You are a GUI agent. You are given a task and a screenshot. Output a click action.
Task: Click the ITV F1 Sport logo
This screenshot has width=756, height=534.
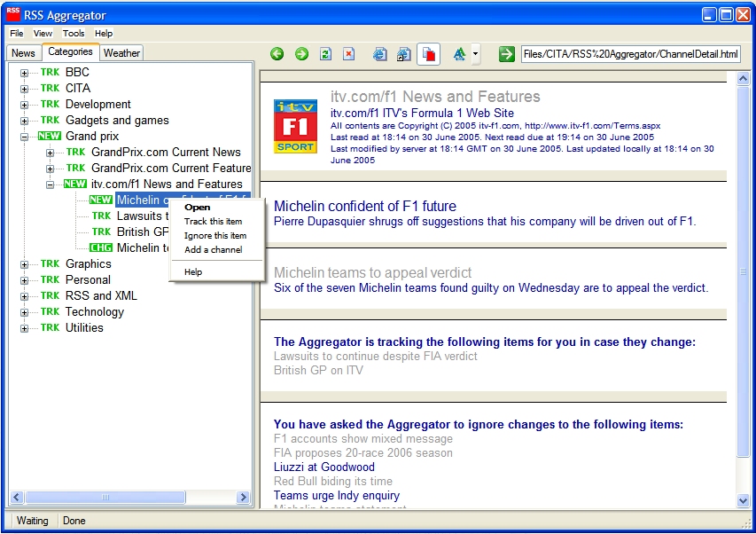pyautogui.click(x=295, y=126)
